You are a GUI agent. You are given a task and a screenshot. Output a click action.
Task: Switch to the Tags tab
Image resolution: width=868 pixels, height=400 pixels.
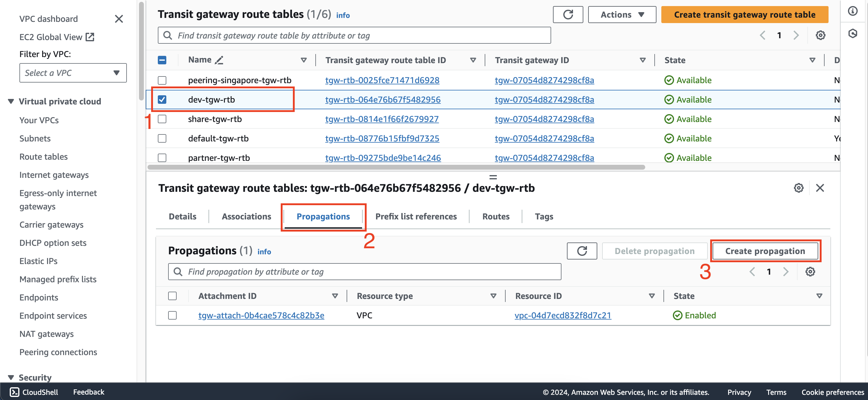coord(544,216)
